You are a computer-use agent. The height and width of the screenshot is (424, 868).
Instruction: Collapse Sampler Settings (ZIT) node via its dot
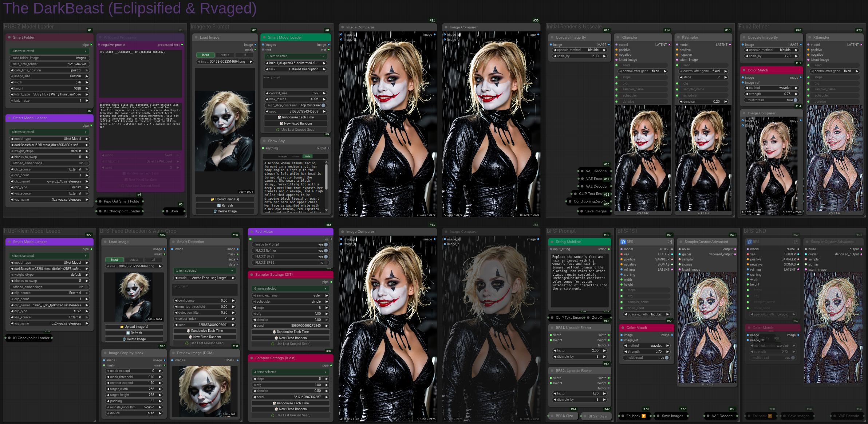click(x=251, y=275)
